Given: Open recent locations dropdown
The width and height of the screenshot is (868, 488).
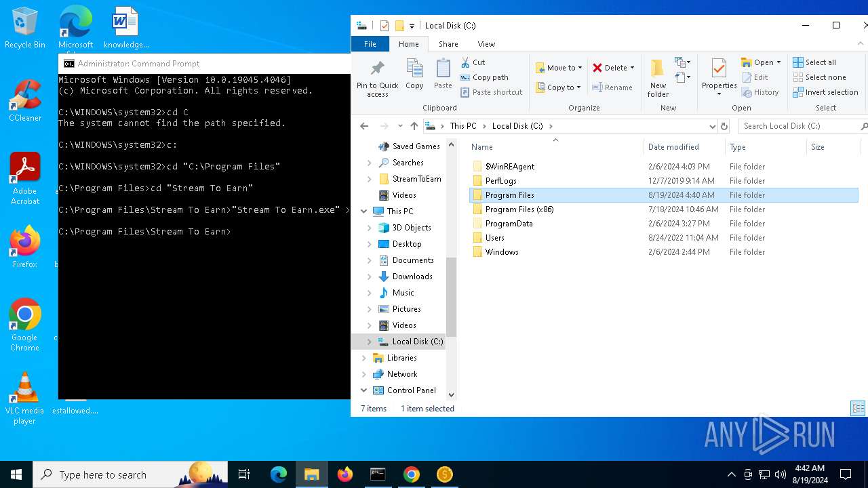Looking at the screenshot, I should coord(400,126).
